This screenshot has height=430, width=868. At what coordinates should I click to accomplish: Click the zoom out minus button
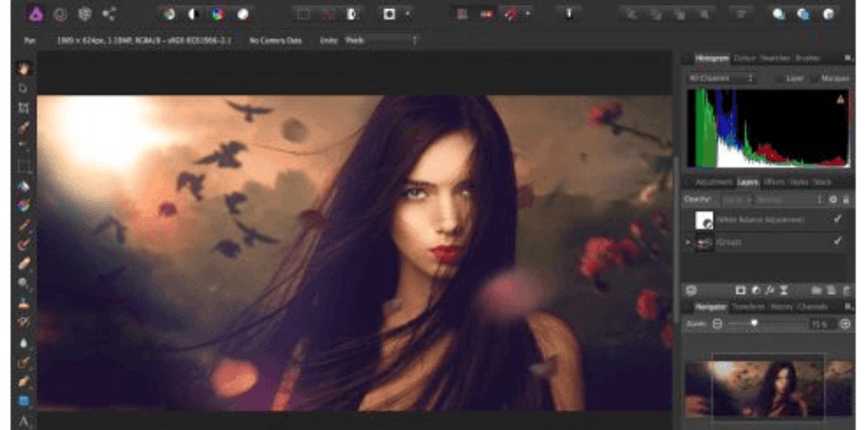[x=717, y=324]
